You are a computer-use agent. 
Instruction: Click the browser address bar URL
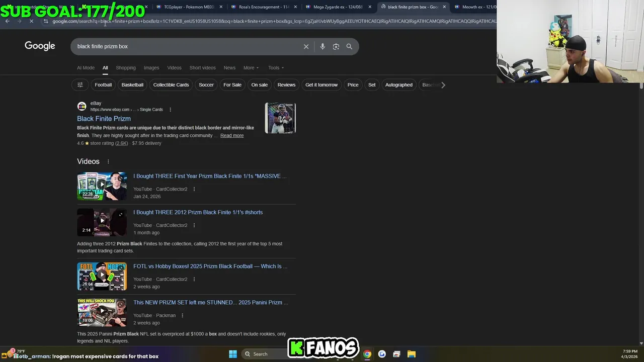click(274, 21)
